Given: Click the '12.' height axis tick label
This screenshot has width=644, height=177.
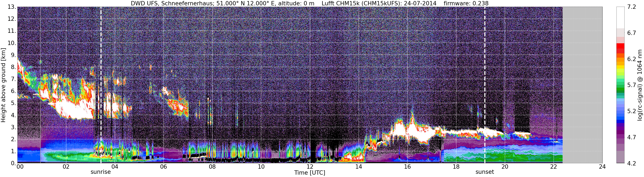Looking at the screenshot, I should 12,19.
